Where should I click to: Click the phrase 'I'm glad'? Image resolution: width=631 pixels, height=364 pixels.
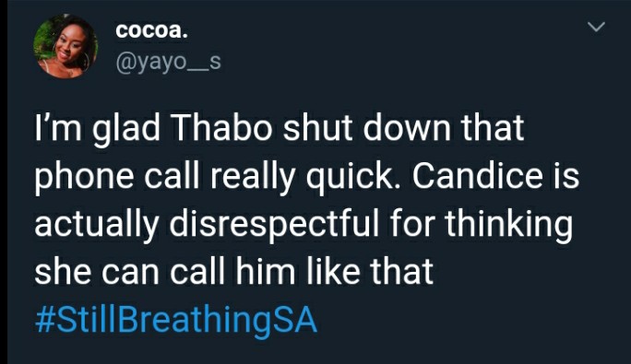97,130
